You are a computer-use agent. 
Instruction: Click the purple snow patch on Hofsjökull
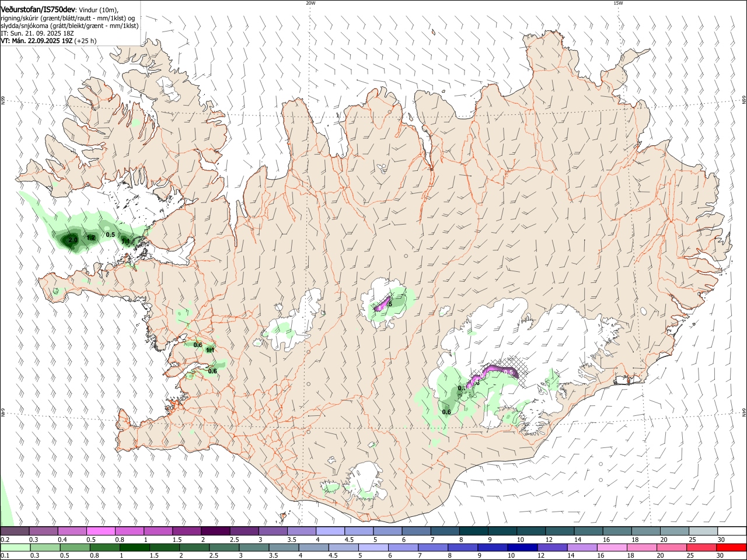[x=383, y=303]
